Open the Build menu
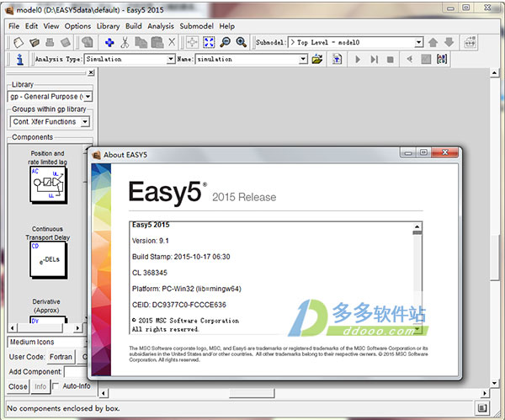Image resolution: width=505 pixels, height=420 pixels. [133, 26]
